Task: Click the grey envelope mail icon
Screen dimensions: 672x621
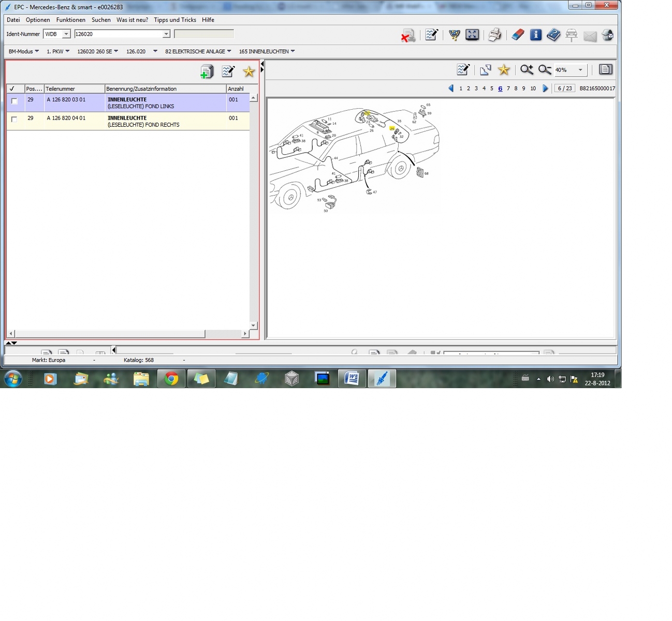Action: click(x=590, y=36)
